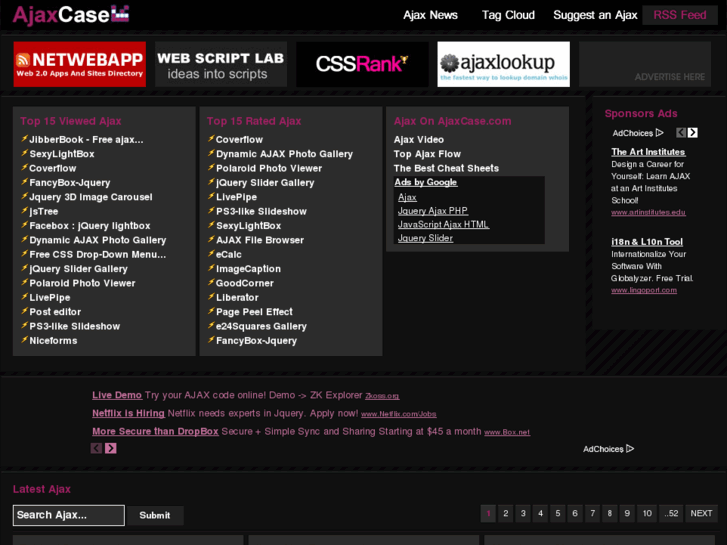This screenshot has height=545, width=727.
Task: Go to page 10 of Latest Ajax
Action: point(647,513)
